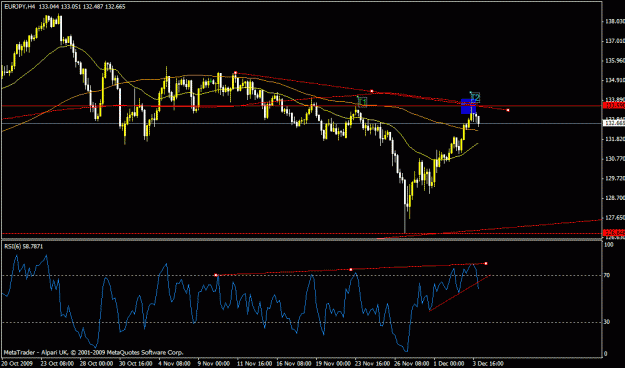Click the 137.010 price axis label
625x368 pixels.
(x=615, y=41)
